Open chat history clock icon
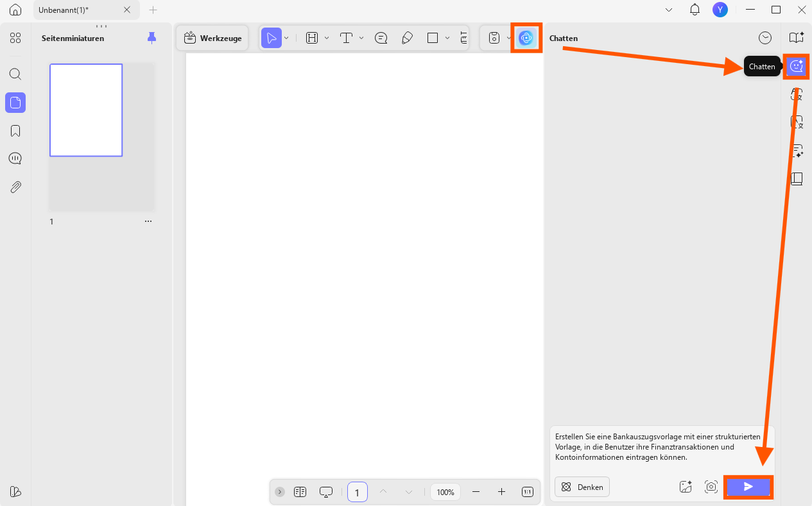Screen dimensions: 812x506 (765, 38)
